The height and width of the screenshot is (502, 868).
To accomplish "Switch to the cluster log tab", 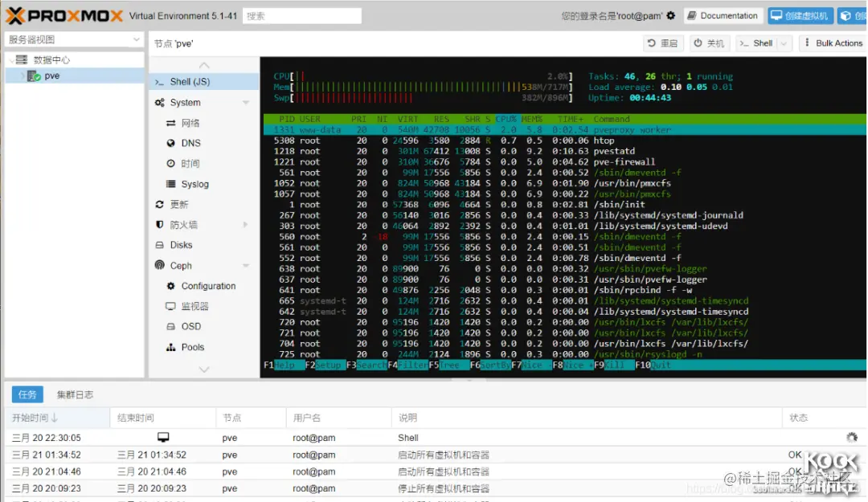I will click(x=75, y=394).
